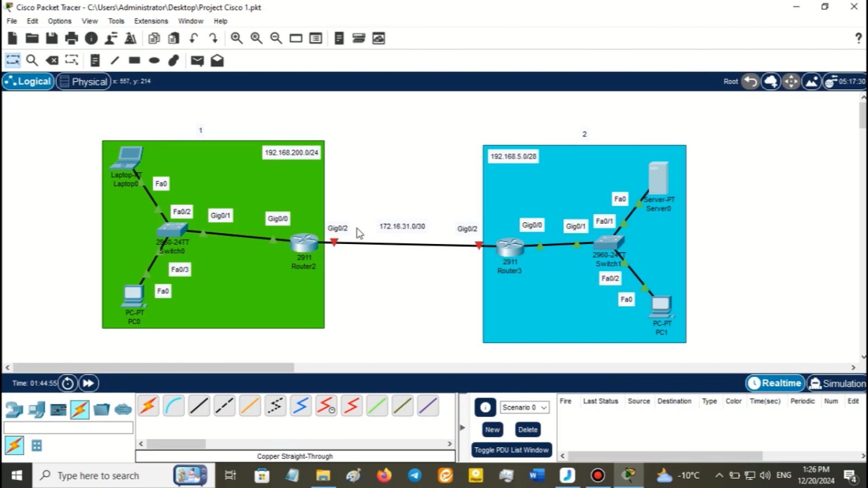Select Network Devices category icon

click(14, 410)
